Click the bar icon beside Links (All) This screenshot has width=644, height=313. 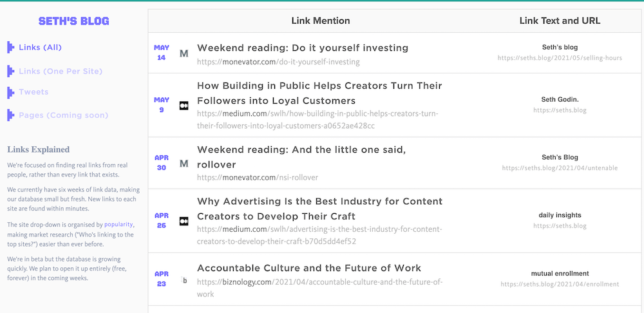(11, 47)
